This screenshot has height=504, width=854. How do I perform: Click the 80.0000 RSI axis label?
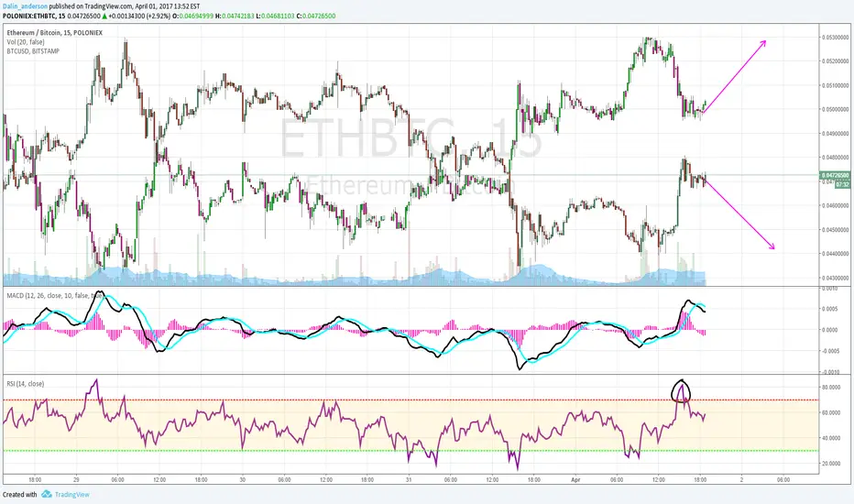coord(831,388)
